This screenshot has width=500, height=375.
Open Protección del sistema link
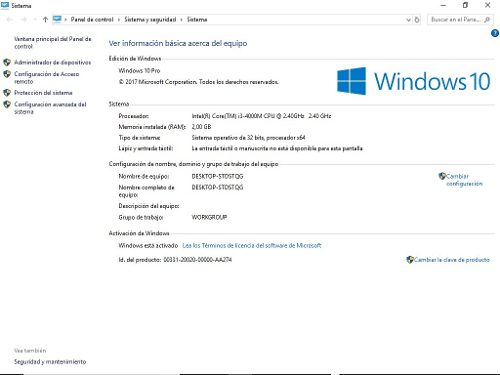pyautogui.click(x=43, y=93)
